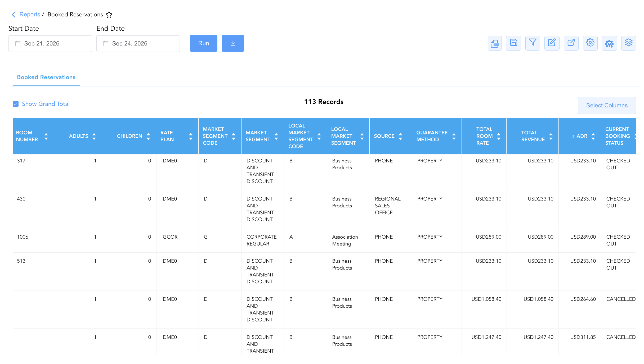Click the floppy disk save icon

(513, 43)
